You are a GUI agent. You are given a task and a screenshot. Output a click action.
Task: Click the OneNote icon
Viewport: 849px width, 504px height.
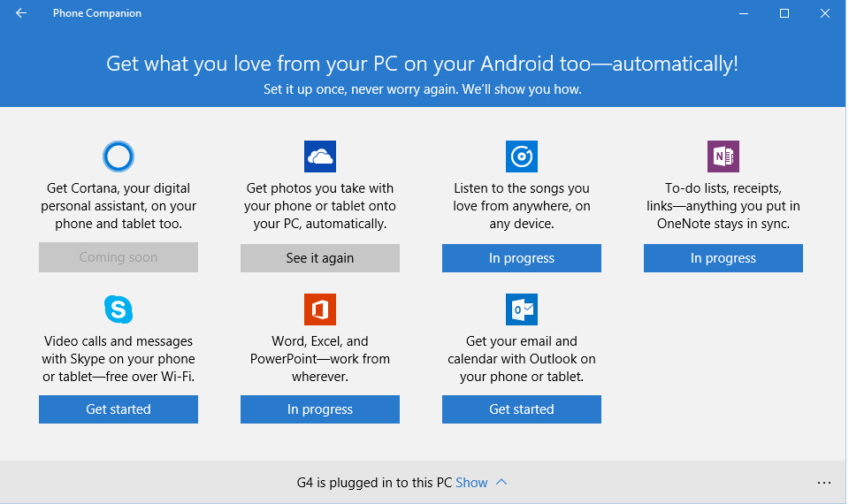click(x=723, y=157)
